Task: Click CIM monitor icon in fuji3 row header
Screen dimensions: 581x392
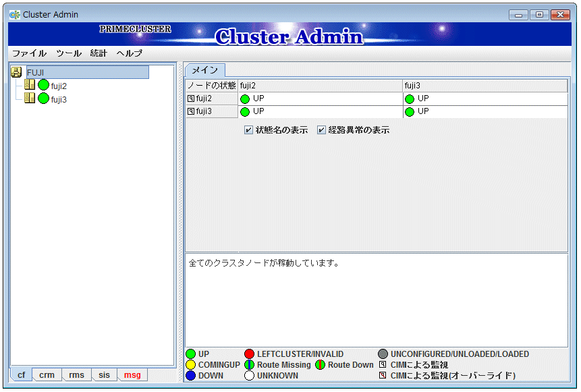Action: (191, 111)
